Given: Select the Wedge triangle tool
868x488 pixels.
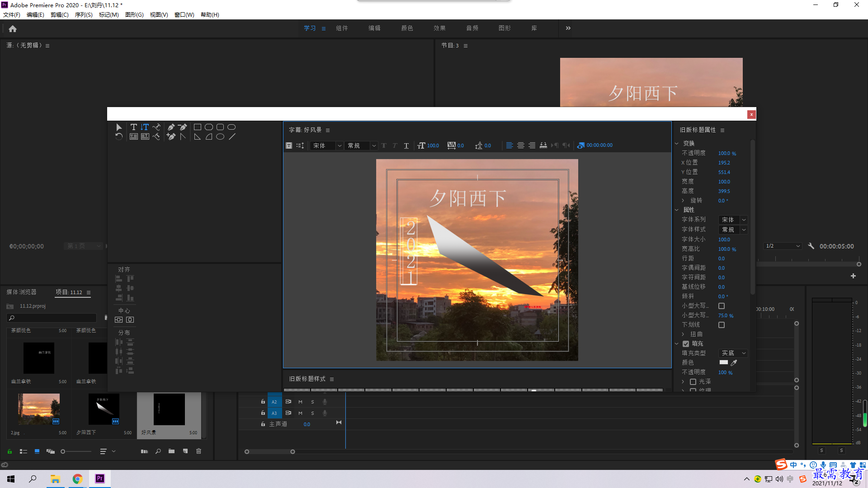Looking at the screenshot, I should [x=198, y=136].
